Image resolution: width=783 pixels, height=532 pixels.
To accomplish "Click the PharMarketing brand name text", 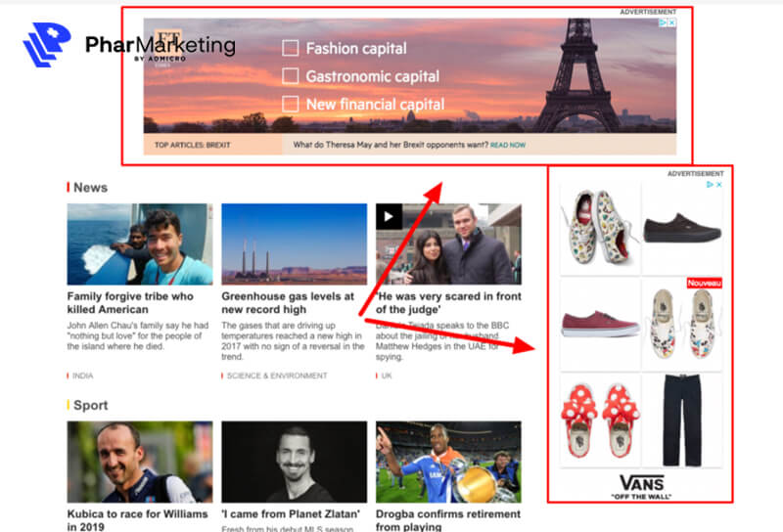I will tap(160, 45).
